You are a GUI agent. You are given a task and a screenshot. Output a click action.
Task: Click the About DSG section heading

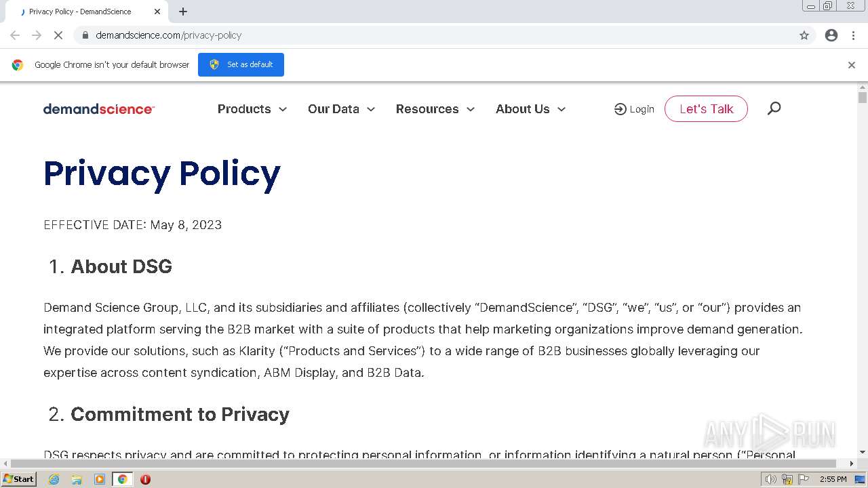121,266
